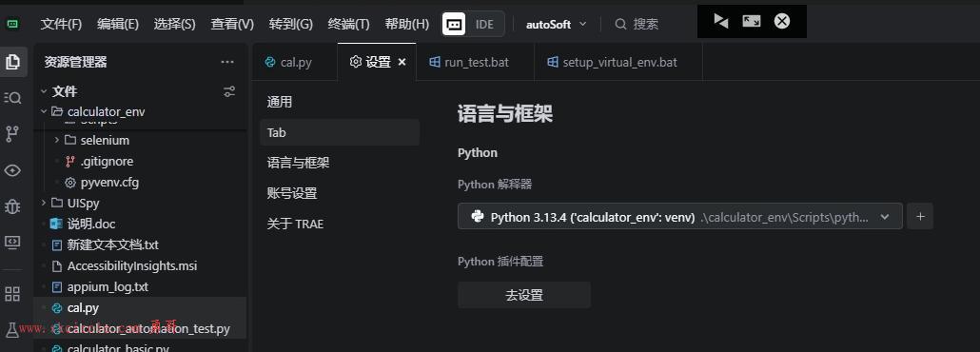Click the file filter sliders icon

pyautogui.click(x=229, y=92)
